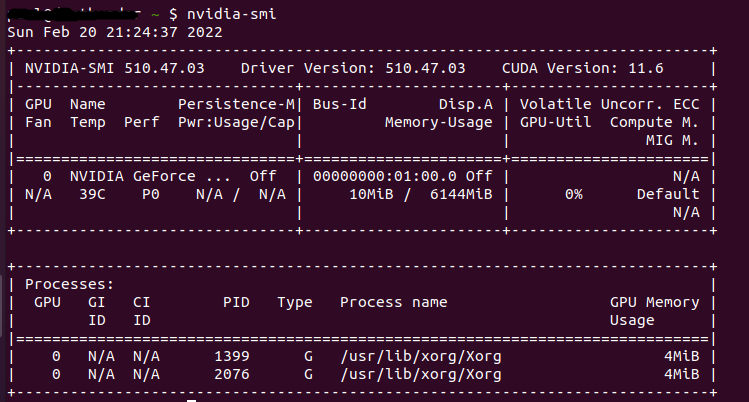Select the 39C temperature value
This screenshot has height=402, width=749.
[x=92, y=194]
